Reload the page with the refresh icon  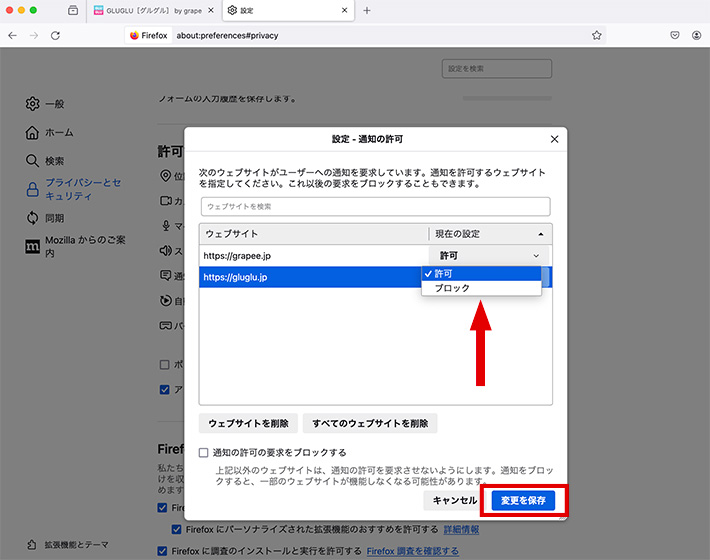click(55, 35)
